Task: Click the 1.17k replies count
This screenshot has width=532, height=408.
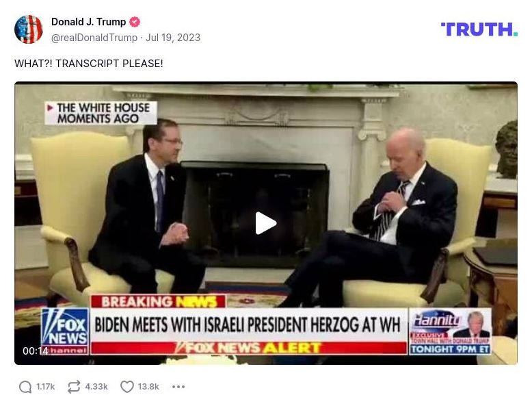Action: [x=45, y=387]
